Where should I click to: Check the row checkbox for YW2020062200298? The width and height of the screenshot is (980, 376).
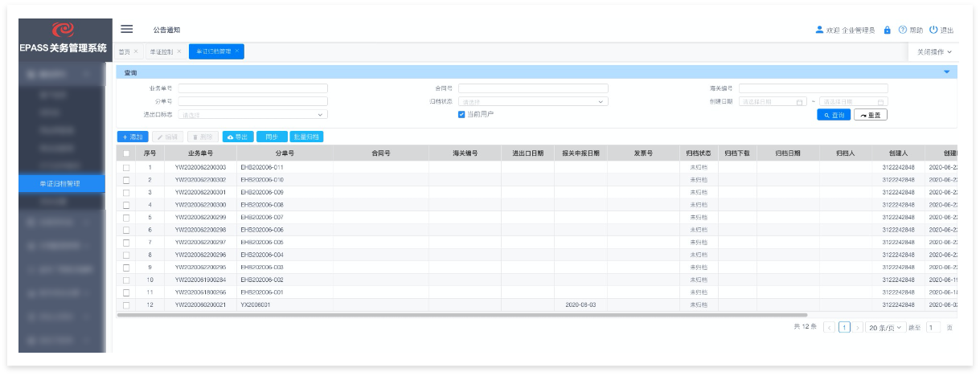125,230
